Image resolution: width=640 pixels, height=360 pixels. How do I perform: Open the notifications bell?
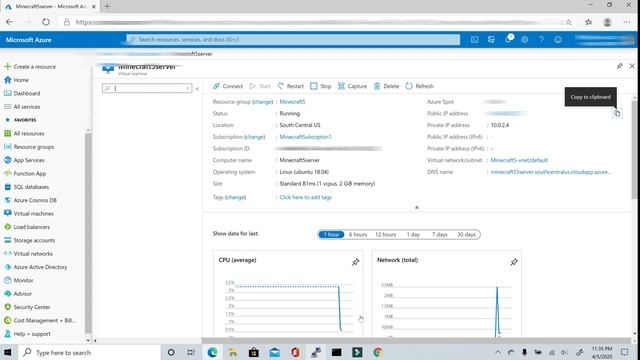click(508, 39)
